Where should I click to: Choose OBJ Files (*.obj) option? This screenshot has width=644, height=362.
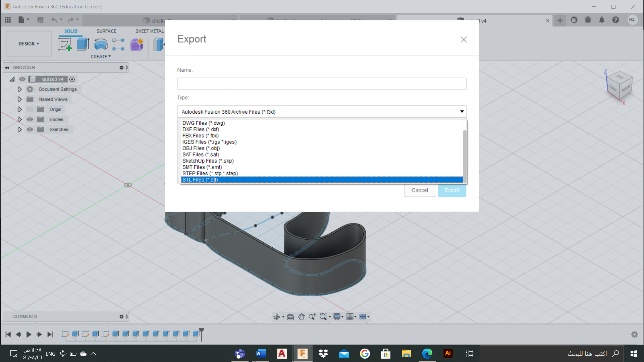322,148
